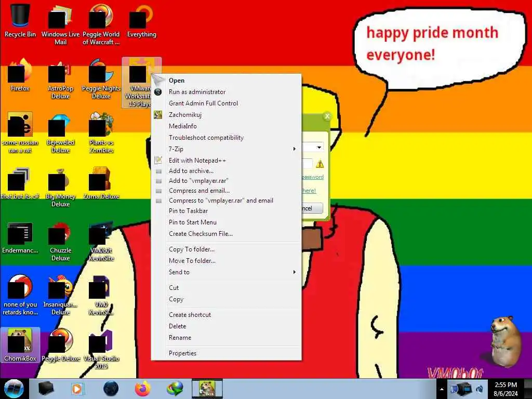This screenshot has width=532, height=399.
Task: Launch Peggle Deluxe desktop icon
Action: coord(60,345)
